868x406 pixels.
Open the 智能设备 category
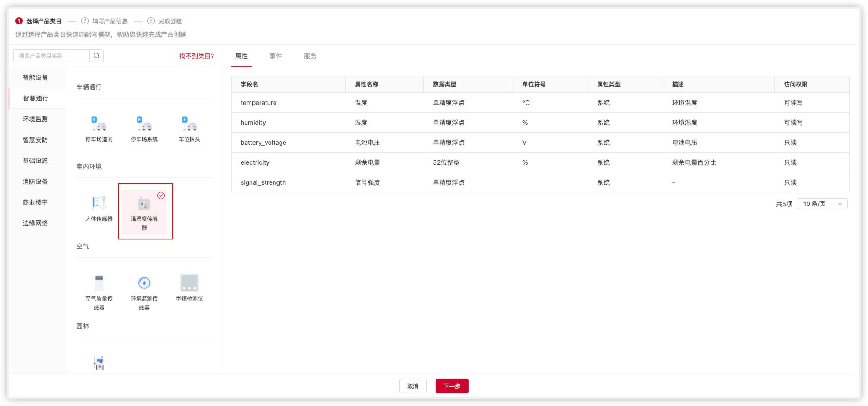click(38, 77)
